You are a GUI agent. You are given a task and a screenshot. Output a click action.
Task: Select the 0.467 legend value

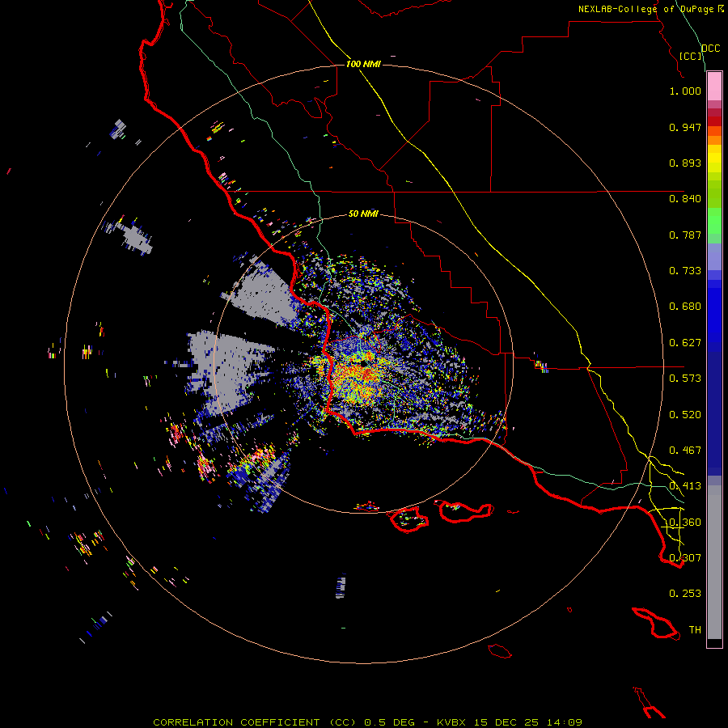(685, 451)
